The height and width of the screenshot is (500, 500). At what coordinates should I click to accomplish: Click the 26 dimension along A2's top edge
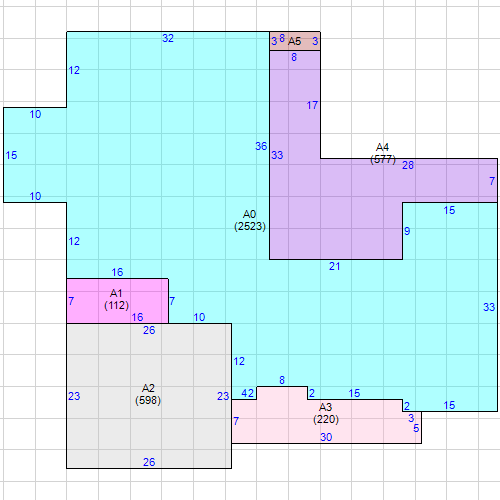(149, 330)
